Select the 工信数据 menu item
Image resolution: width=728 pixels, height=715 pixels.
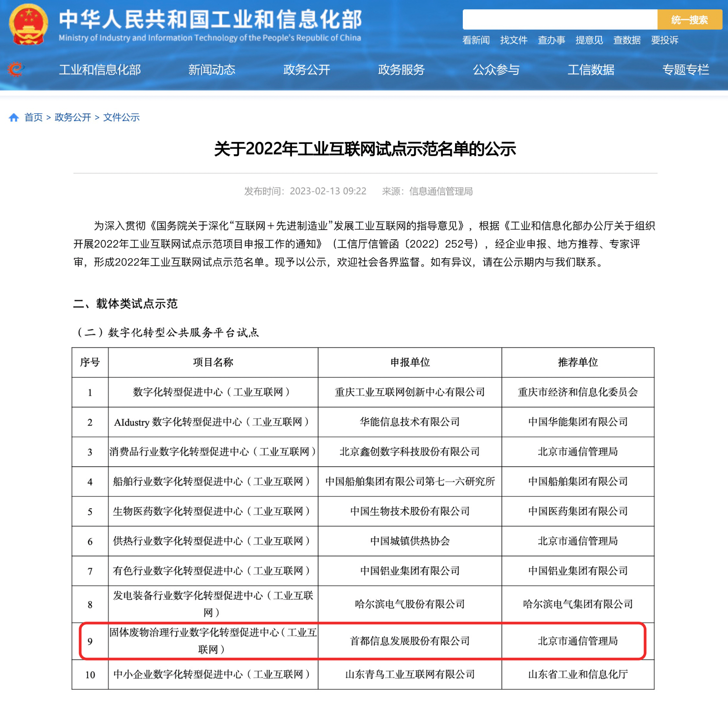click(x=591, y=70)
